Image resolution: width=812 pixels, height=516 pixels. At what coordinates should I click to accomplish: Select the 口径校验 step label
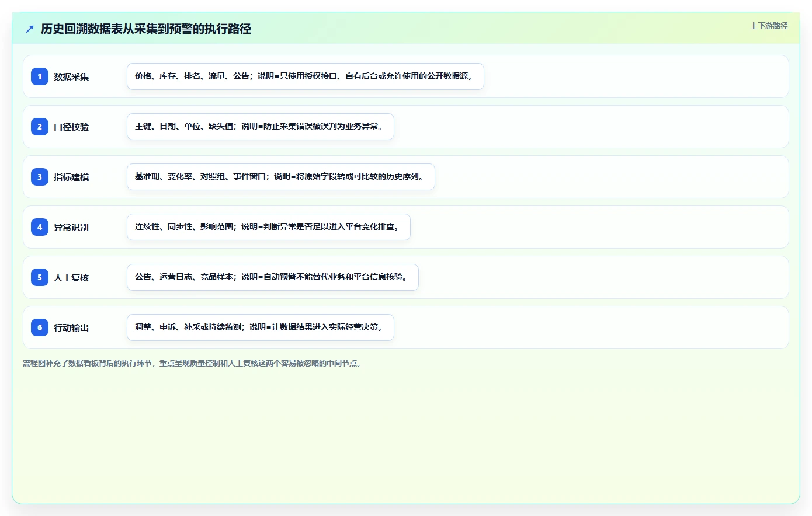71,127
